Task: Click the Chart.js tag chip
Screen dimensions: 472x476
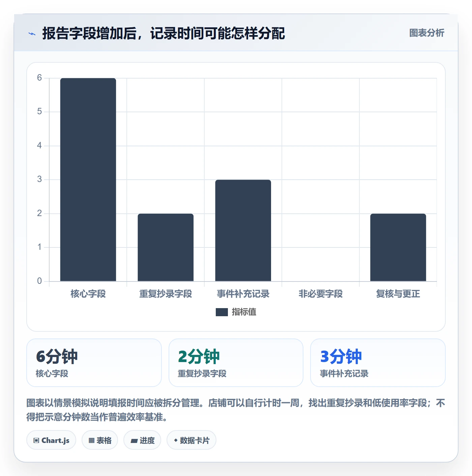Action: pyautogui.click(x=51, y=440)
